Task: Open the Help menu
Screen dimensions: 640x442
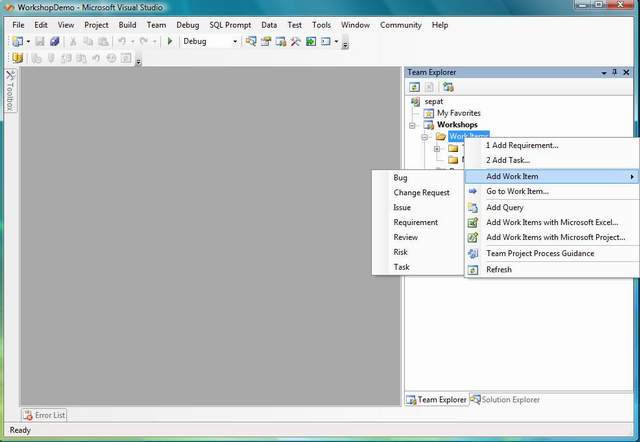Action: click(440, 25)
